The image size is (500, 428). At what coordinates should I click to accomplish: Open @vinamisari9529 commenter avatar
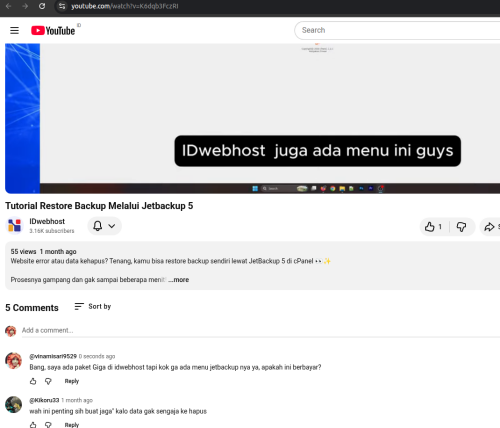pyautogui.click(x=13, y=361)
